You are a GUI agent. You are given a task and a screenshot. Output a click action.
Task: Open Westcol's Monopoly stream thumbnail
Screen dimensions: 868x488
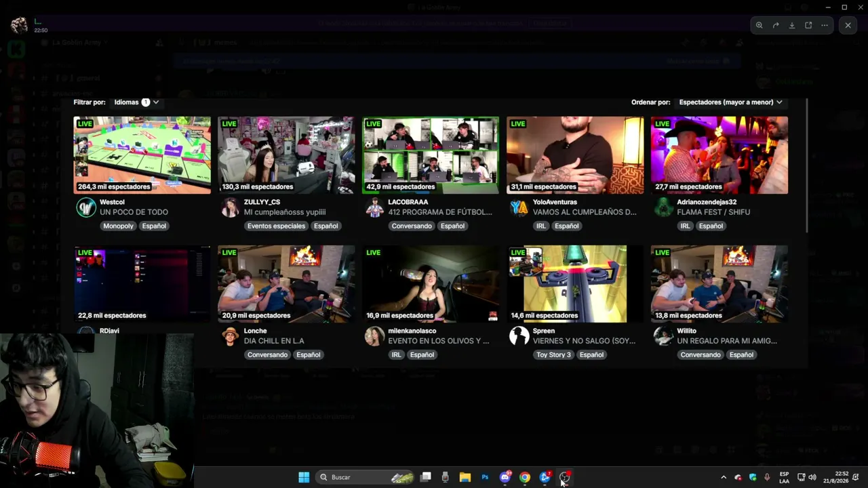tap(142, 155)
